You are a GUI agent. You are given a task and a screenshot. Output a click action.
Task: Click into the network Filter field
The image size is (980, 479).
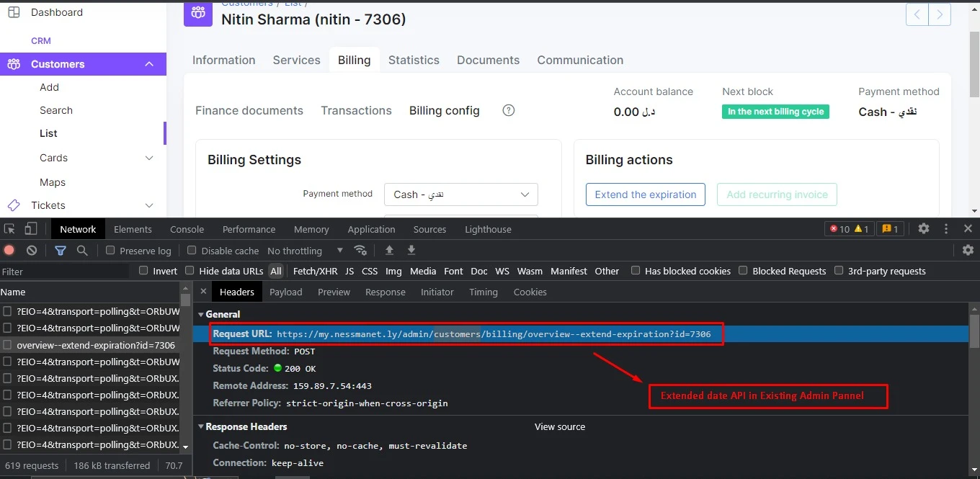(65, 272)
